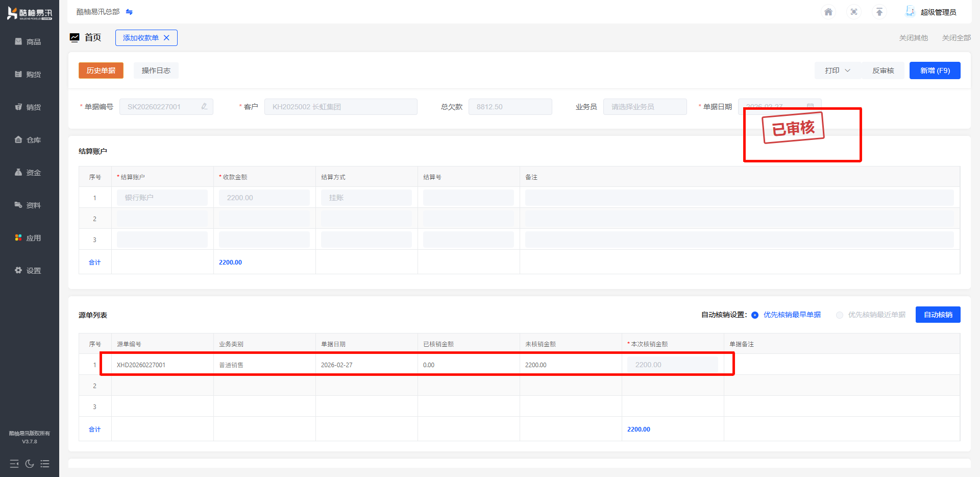Click the 本次核销金额 input in row 1
980x477 pixels.
[672, 365]
